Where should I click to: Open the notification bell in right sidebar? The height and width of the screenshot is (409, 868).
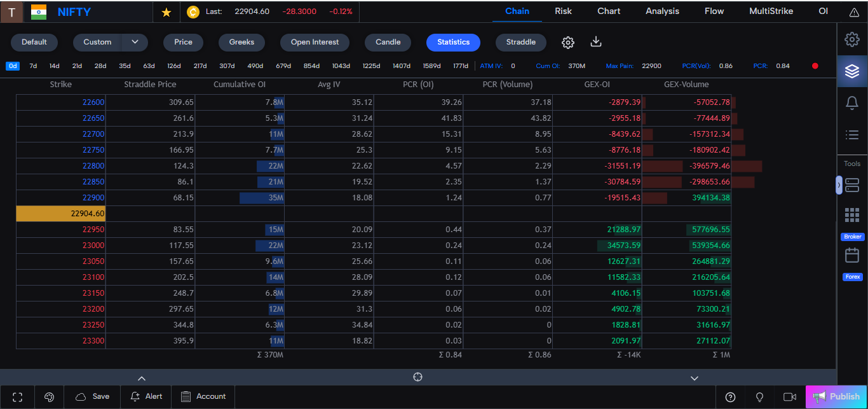click(x=852, y=102)
